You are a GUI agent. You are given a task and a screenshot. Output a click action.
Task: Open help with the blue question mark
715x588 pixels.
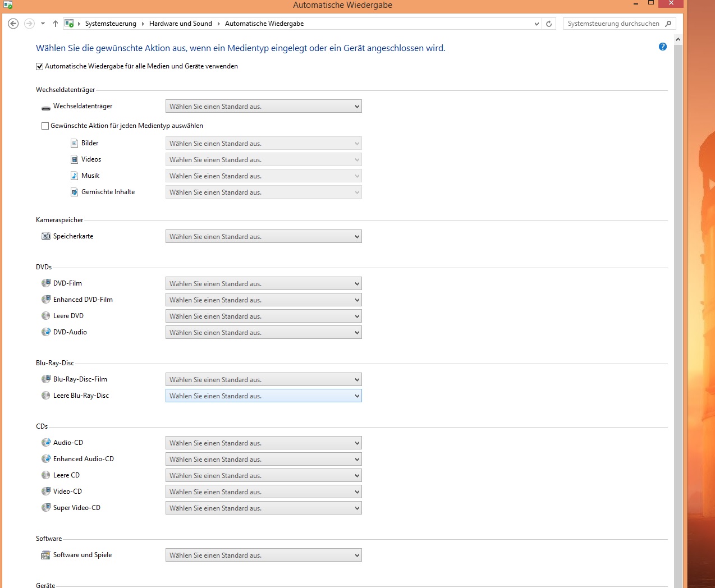[x=663, y=47]
